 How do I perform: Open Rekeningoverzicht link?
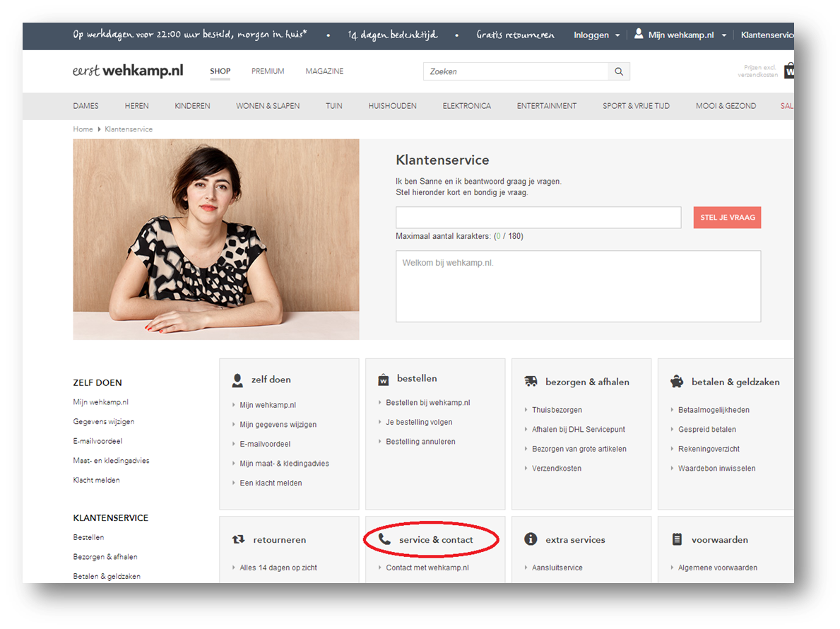(709, 449)
